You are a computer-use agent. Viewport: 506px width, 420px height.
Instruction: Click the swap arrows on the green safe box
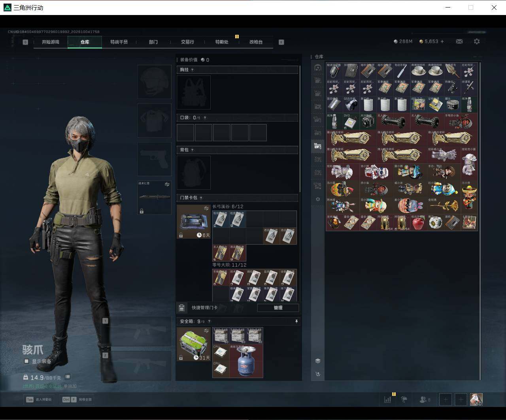click(206, 331)
